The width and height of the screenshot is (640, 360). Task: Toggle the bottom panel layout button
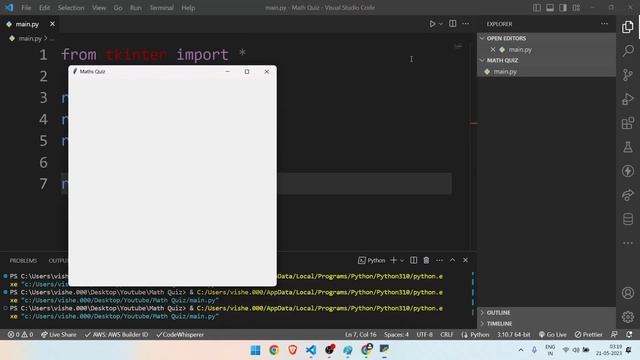550,8
